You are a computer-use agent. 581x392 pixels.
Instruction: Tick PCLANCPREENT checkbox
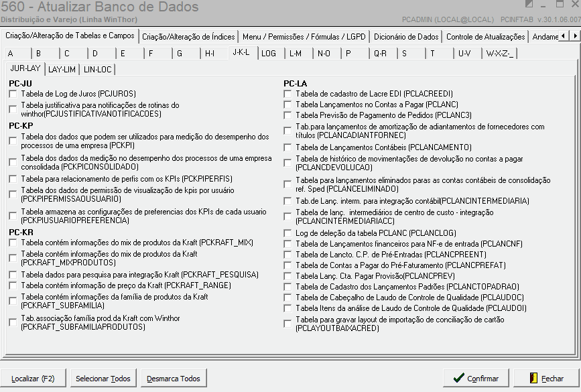click(287, 255)
